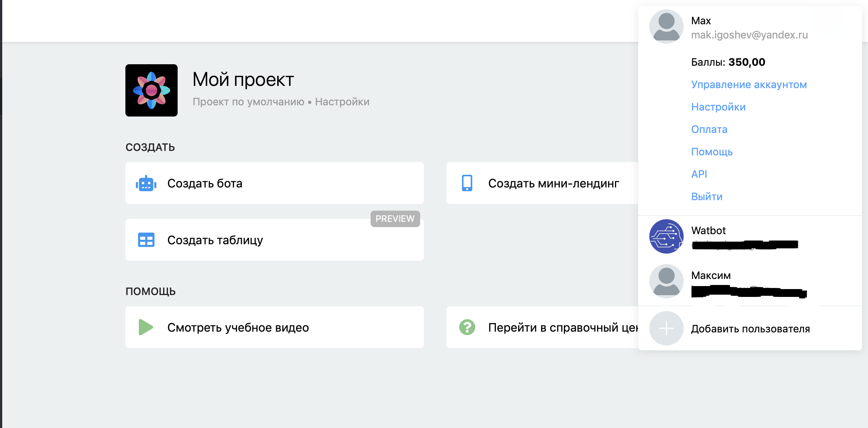Screen dimensions: 868x428
Task: Click the green play video icon
Action: [x=146, y=327]
